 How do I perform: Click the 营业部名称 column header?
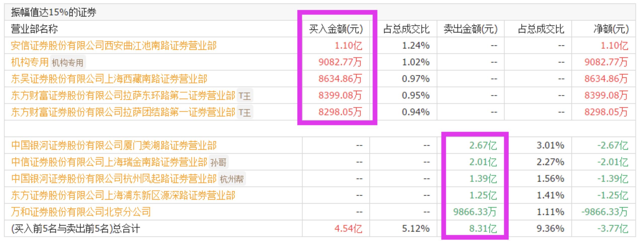(34, 29)
